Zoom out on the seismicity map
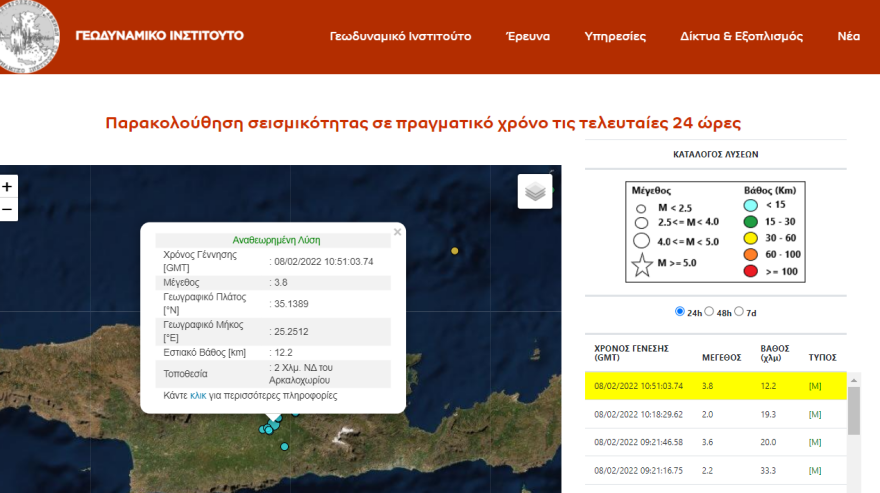 (x=7, y=210)
